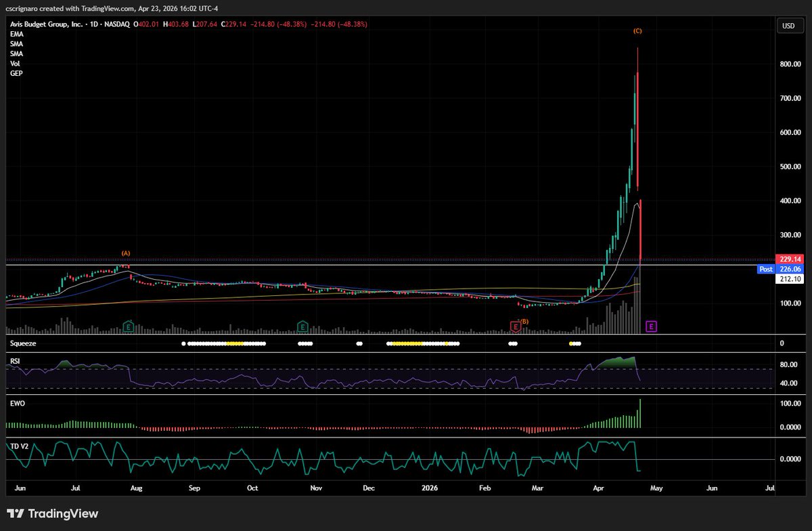The width and height of the screenshot is (812, 531).
Task: Select the (A) wave label
Action: (126, 253)
